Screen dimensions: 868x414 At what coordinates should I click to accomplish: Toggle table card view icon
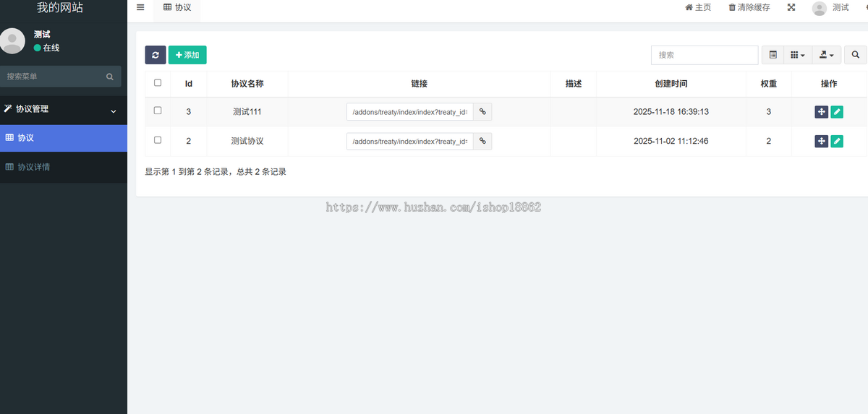[773, 55]
